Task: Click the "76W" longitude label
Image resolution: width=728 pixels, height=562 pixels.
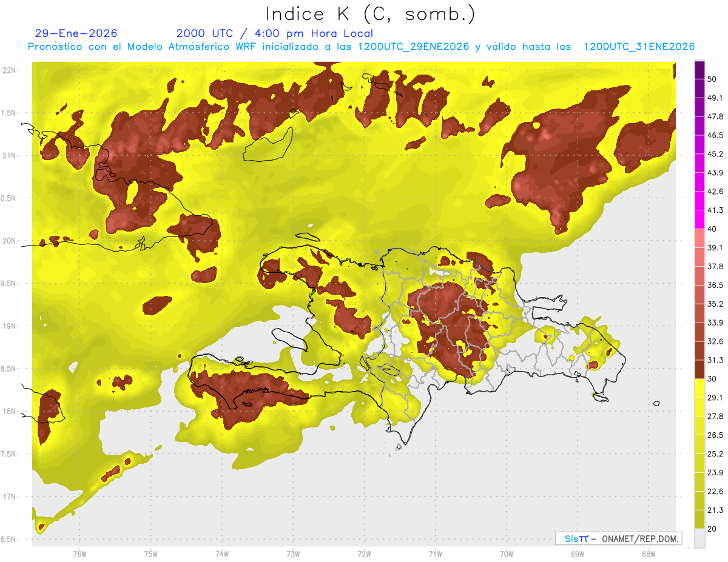Action: 79,554
